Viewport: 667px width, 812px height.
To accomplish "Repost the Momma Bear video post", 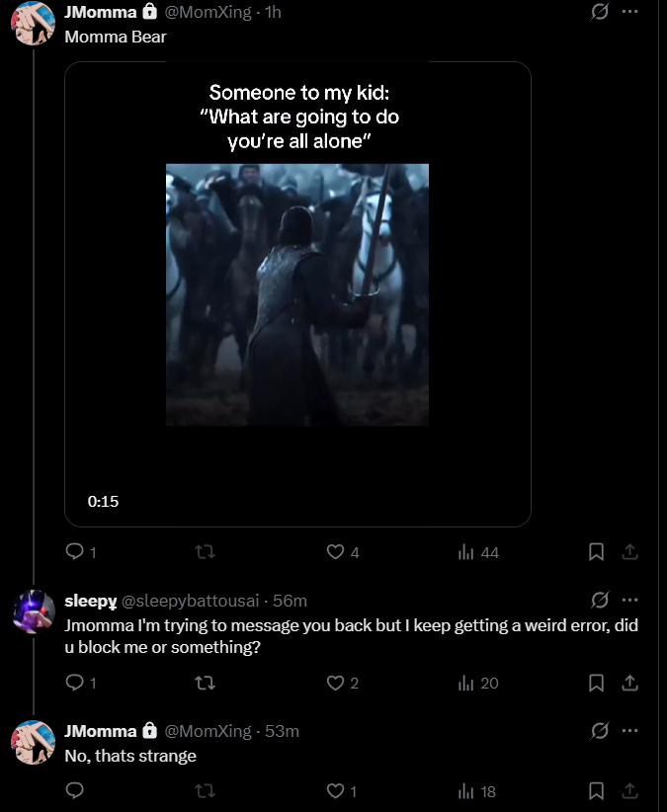I will (x=206, y=553).
